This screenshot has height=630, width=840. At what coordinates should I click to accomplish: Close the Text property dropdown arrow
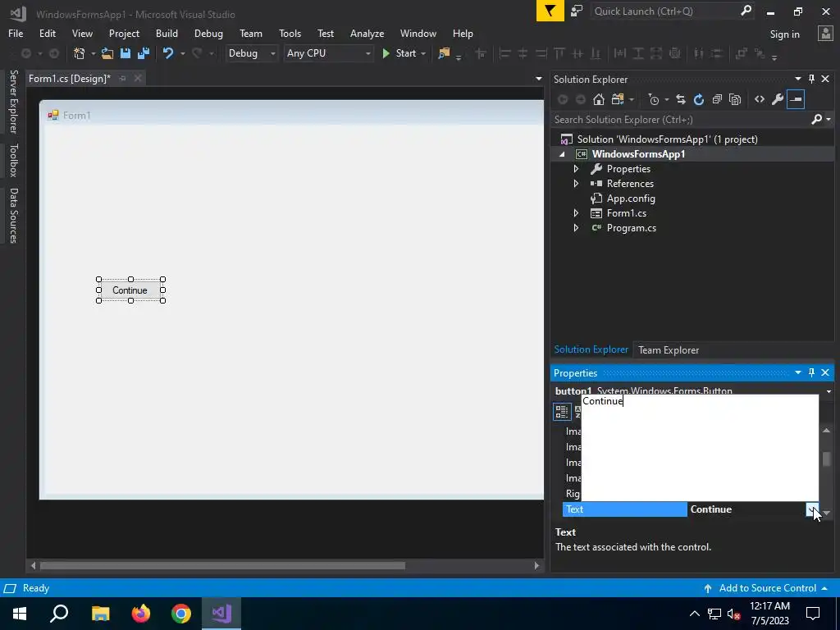(812, 509)
